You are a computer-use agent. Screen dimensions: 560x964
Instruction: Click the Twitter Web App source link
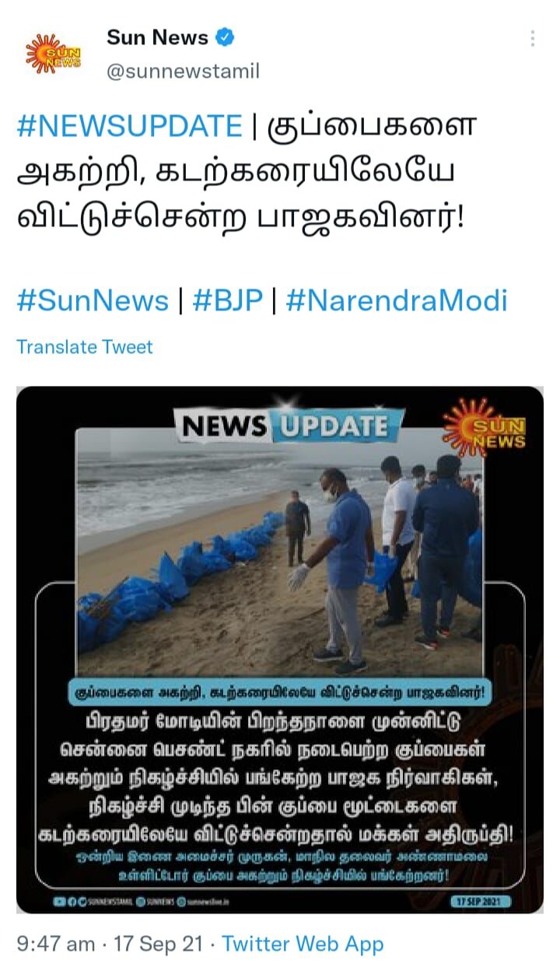tap(303, 945)
